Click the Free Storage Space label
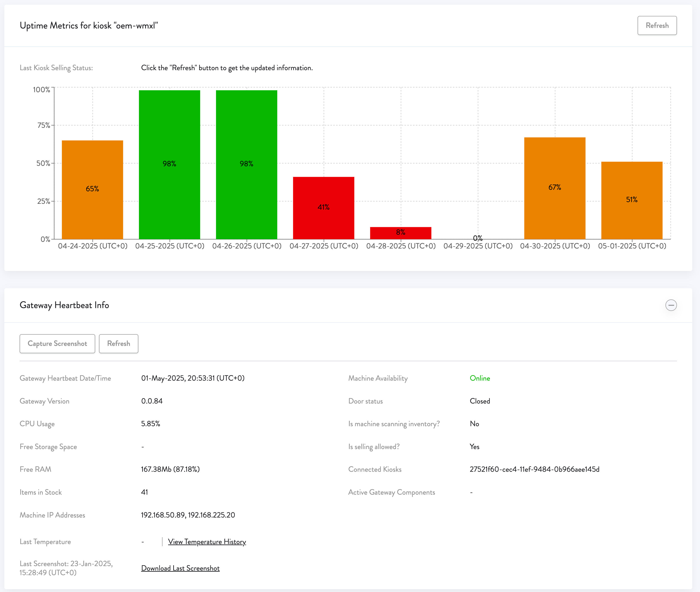Screen dimensions: 700x592 [48, 447]
